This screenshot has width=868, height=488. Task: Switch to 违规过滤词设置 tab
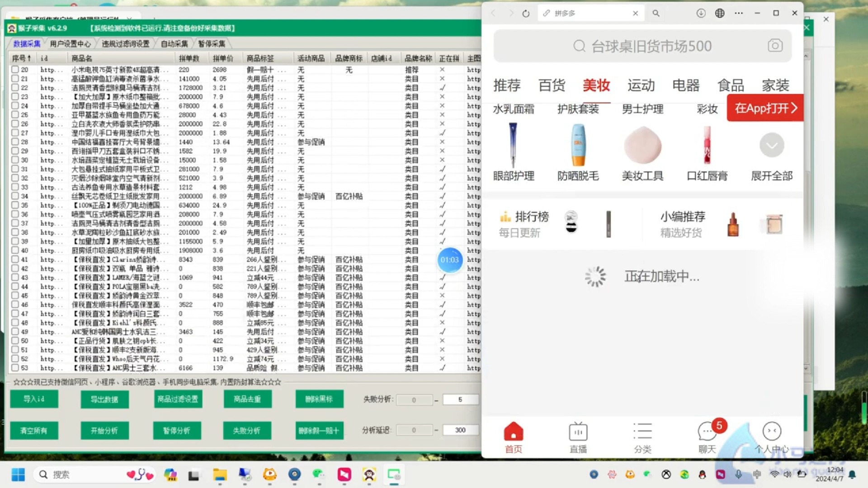125,44
